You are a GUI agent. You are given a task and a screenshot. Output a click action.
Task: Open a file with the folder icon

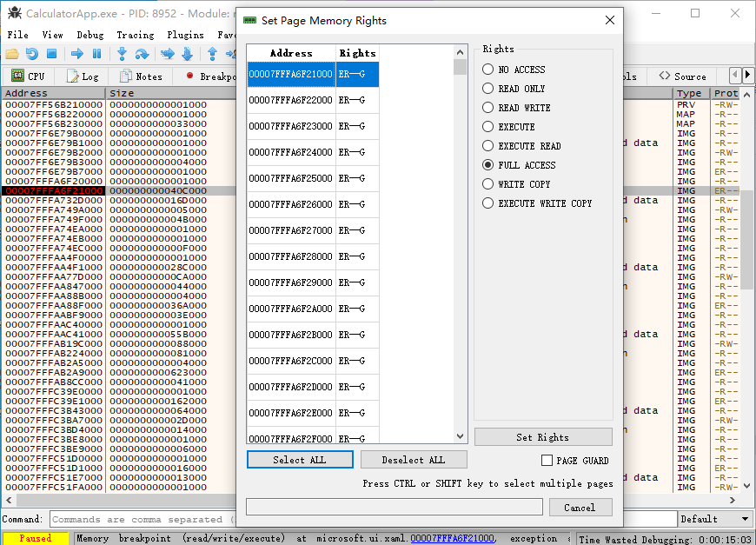(x=11, y=54)
